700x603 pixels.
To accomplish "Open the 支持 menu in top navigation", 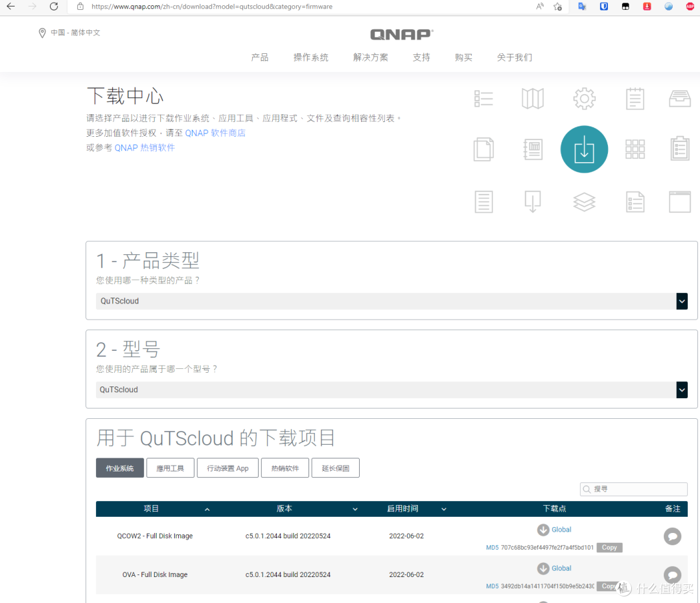I will click(421, 57).
